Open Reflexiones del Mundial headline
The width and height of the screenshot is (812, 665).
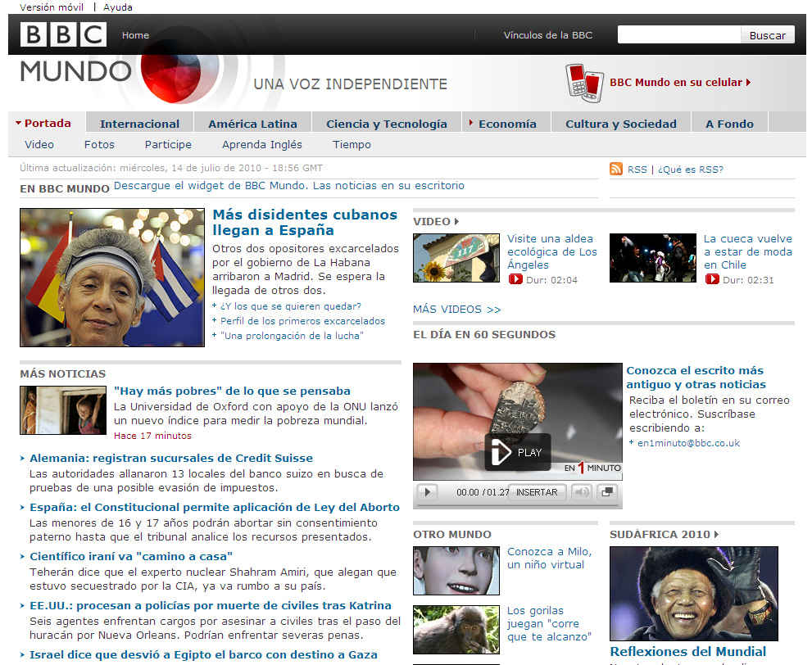coord(687,652)
